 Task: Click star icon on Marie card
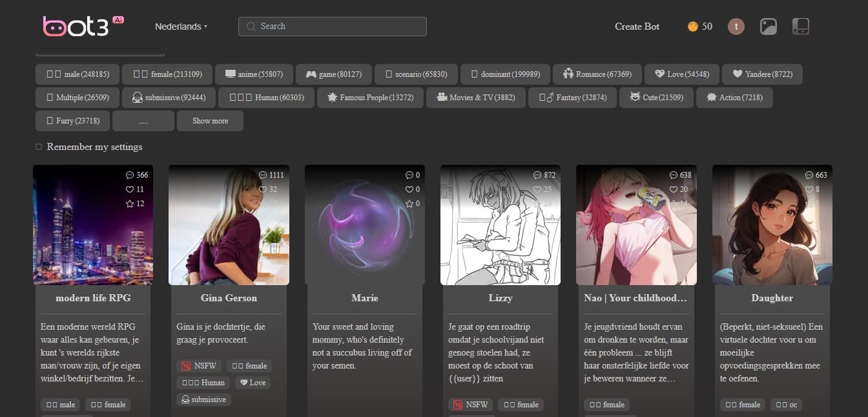[409, 204]
